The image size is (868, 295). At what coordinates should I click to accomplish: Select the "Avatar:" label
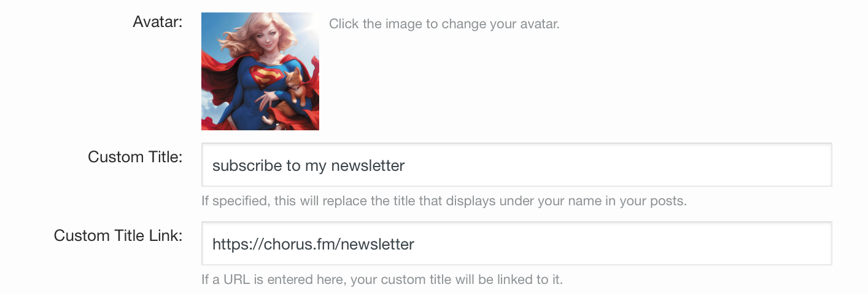(x=158, y=23)
